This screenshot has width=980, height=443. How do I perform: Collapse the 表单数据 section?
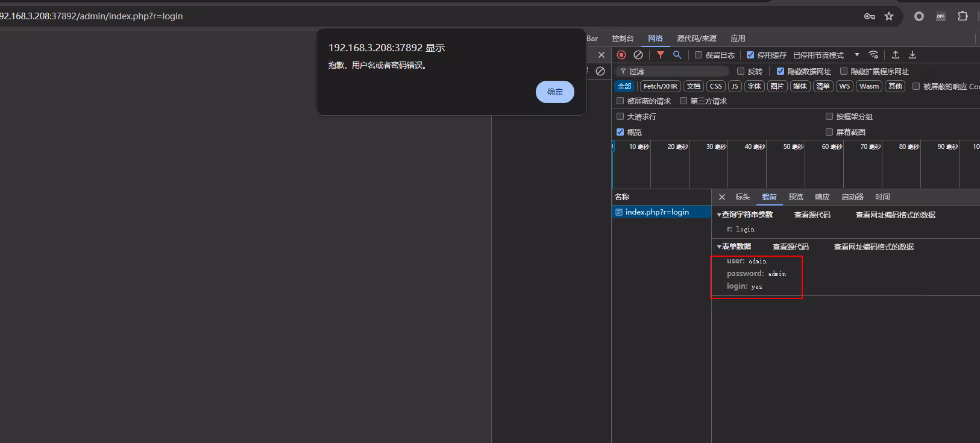(719, 247)
